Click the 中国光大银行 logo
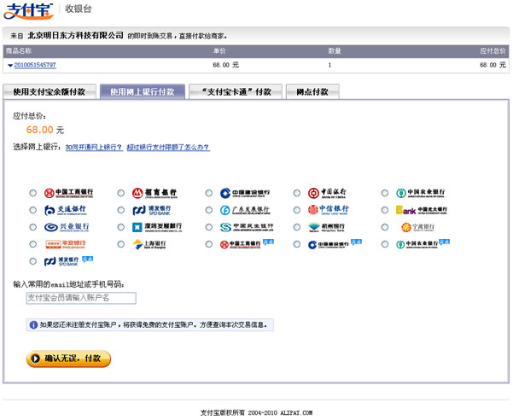The image size is (513, 420). pyautogui.click(x=422, y=210)
